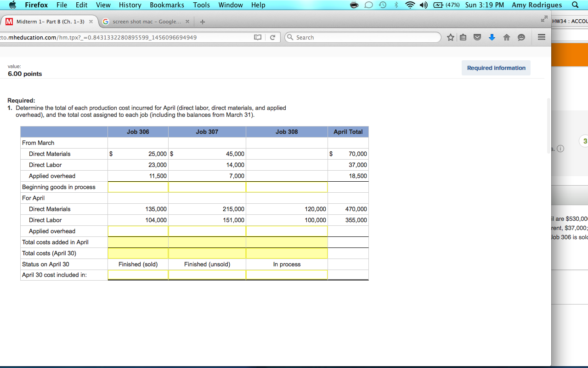Screen dimensions: 588x368
Task: Save page to Pocket icon
Action: coord(478,37)
